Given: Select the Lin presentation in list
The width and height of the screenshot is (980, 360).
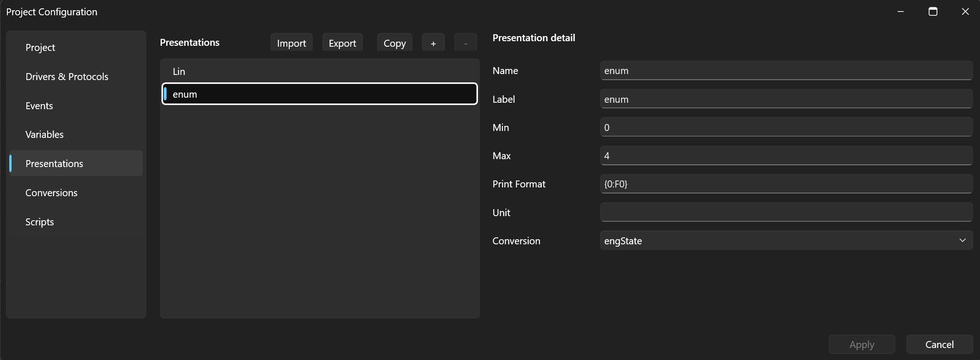Looking at the screenshot, I should pos(320,72).
